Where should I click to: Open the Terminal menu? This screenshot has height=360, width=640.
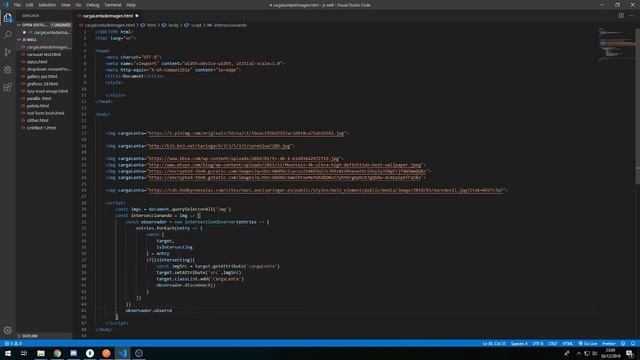[113, 5]
